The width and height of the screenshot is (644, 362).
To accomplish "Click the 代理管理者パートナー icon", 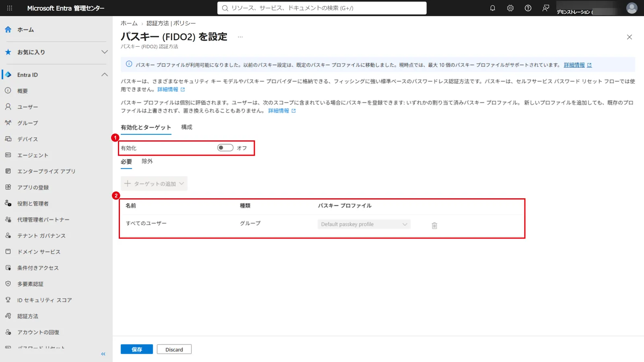I will [x=8, y=219].
